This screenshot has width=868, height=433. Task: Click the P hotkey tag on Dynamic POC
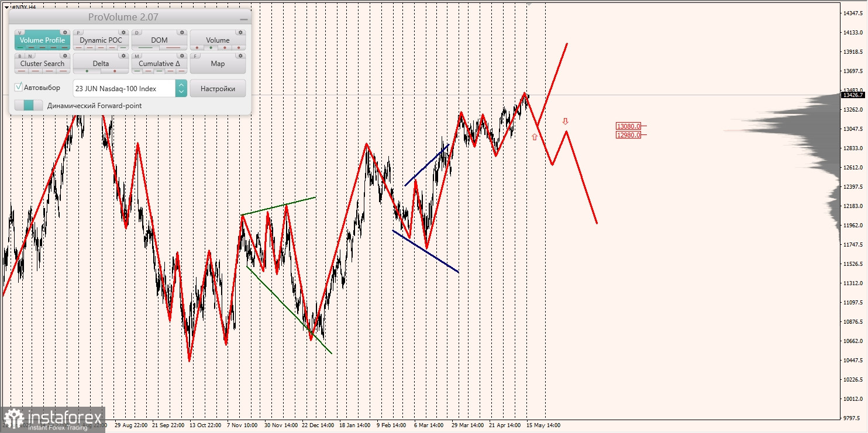coord(78,33)
